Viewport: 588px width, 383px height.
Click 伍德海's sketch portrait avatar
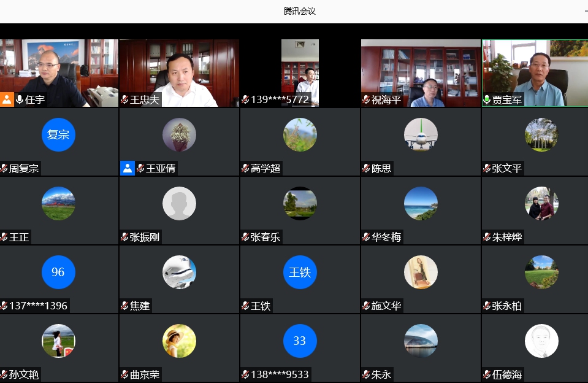pos(541,341)
